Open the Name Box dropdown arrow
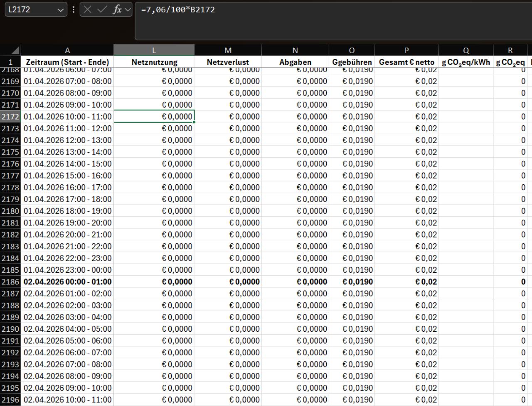The width and height of the screenshot is (532, 406). [61, 10]
